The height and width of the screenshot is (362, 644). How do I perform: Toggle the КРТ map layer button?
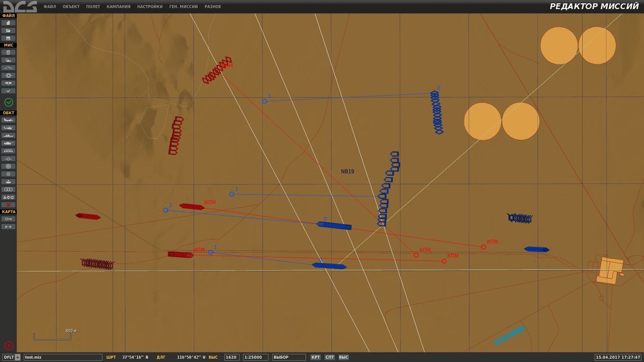[x=316, y=357]
